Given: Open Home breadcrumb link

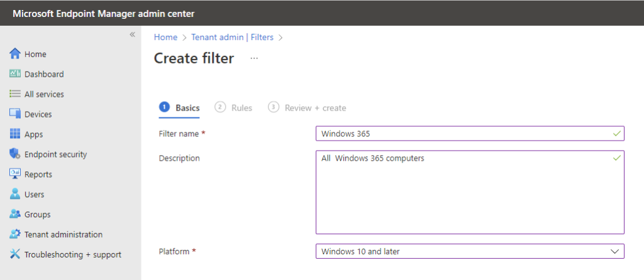Looking at the screenshot, I should pos(165,37).
